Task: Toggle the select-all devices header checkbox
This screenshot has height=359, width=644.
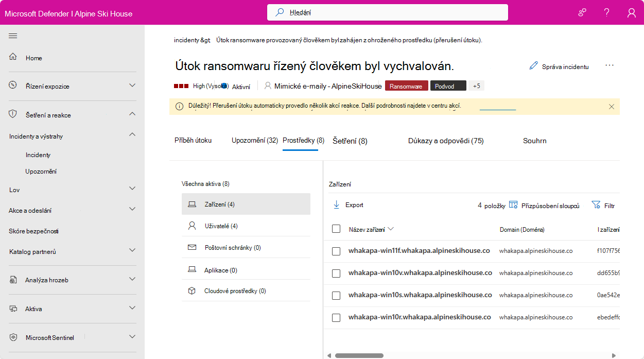Action: pyautogui.click(x=336, y=229)
